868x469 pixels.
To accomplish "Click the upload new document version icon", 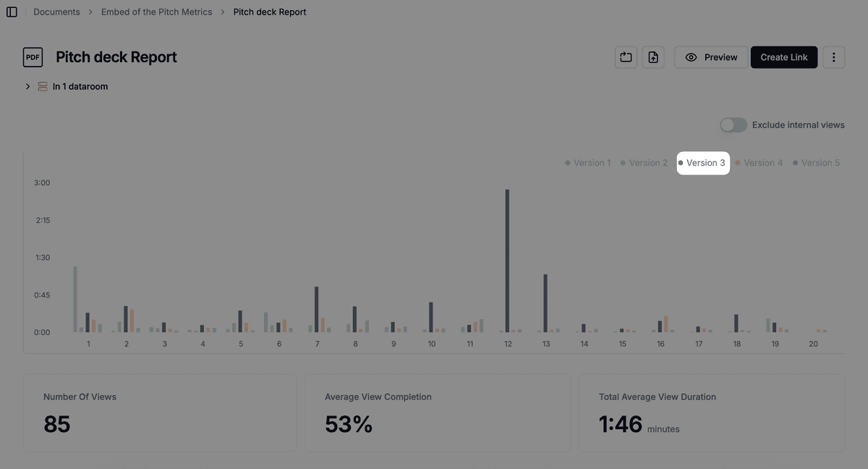I will pos(653,57).
